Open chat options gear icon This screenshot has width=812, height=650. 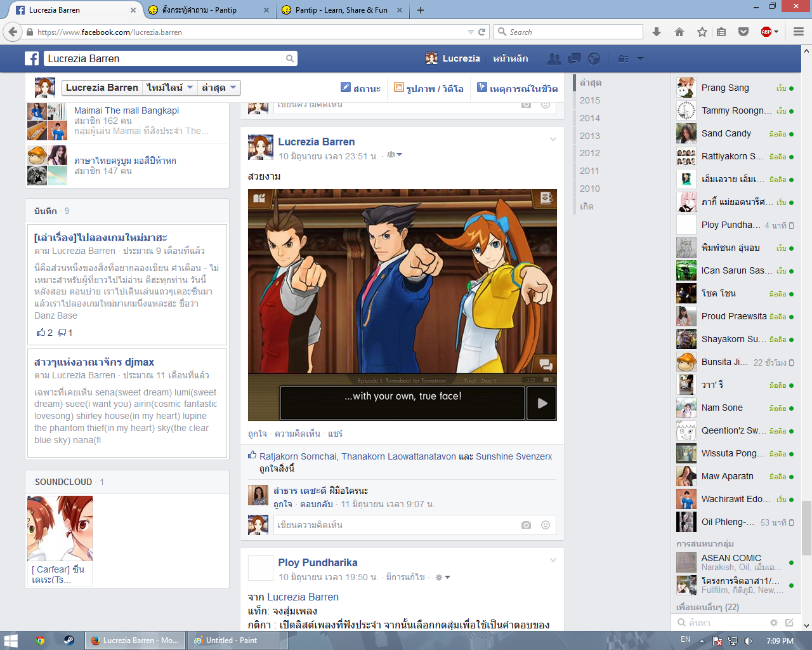(773, 623)
